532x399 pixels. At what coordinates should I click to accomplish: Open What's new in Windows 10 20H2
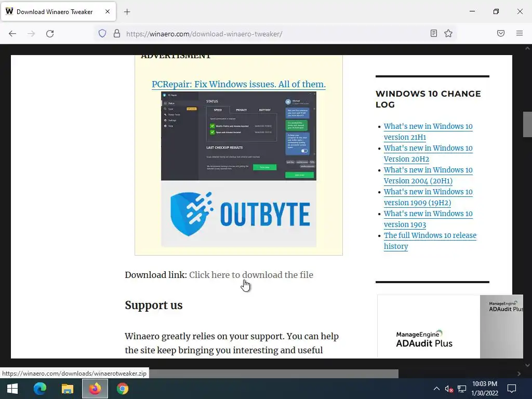tap(428, 153)
